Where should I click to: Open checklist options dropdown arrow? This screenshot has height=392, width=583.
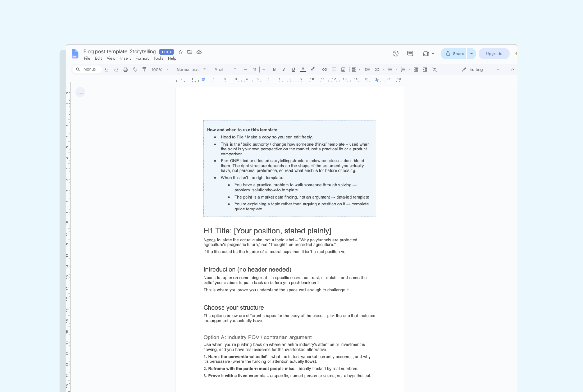coord(383,70)
